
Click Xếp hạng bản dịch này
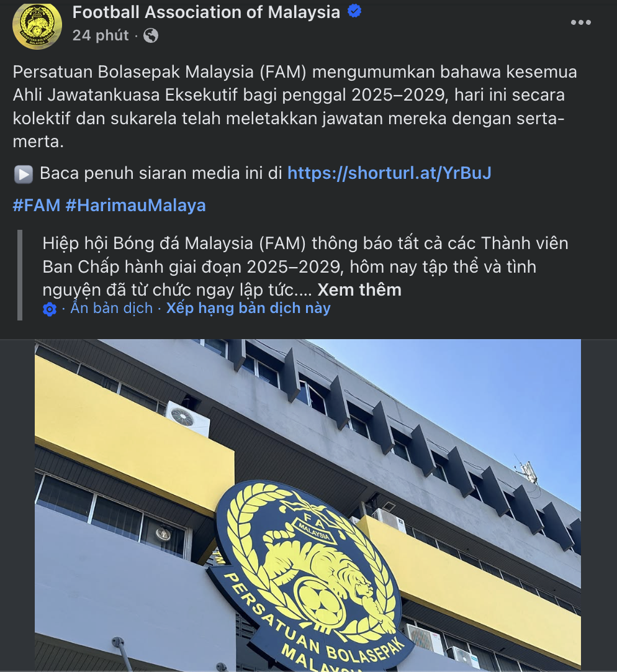point(248,308)
